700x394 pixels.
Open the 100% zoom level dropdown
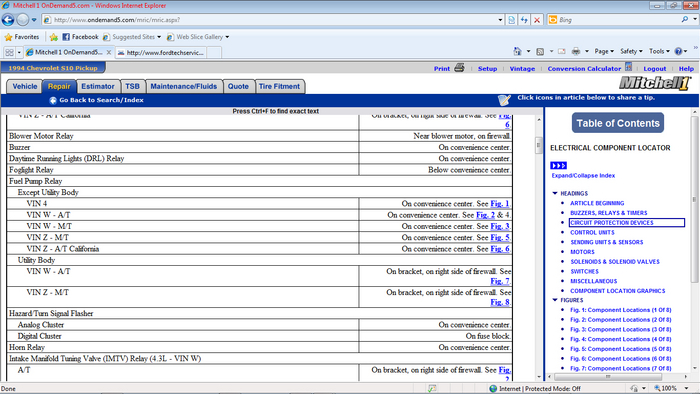coord(686,388)
